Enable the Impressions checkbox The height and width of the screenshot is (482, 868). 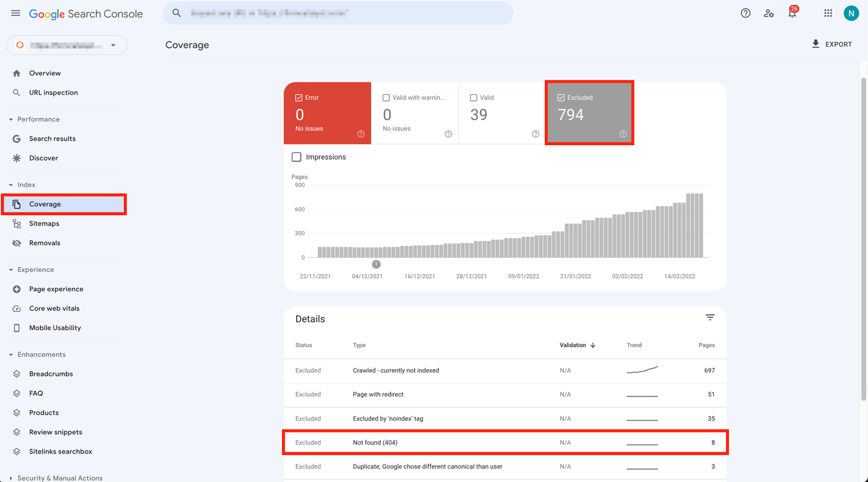(296, 157)
